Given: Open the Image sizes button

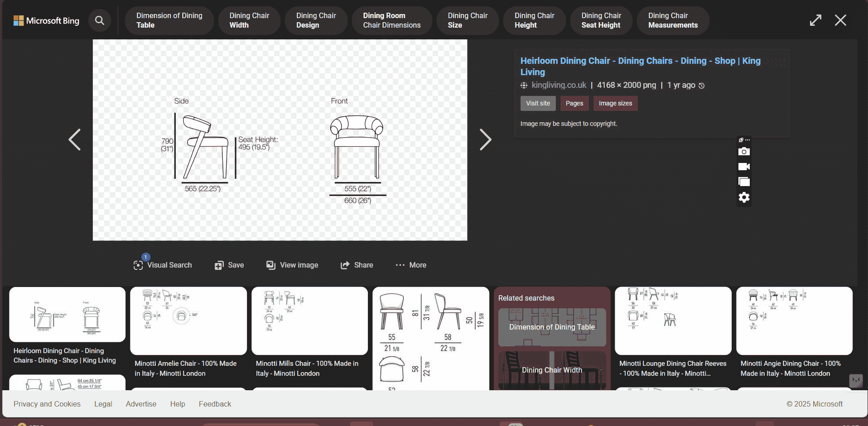Looking at the screenshot, I should coord(615,103).
